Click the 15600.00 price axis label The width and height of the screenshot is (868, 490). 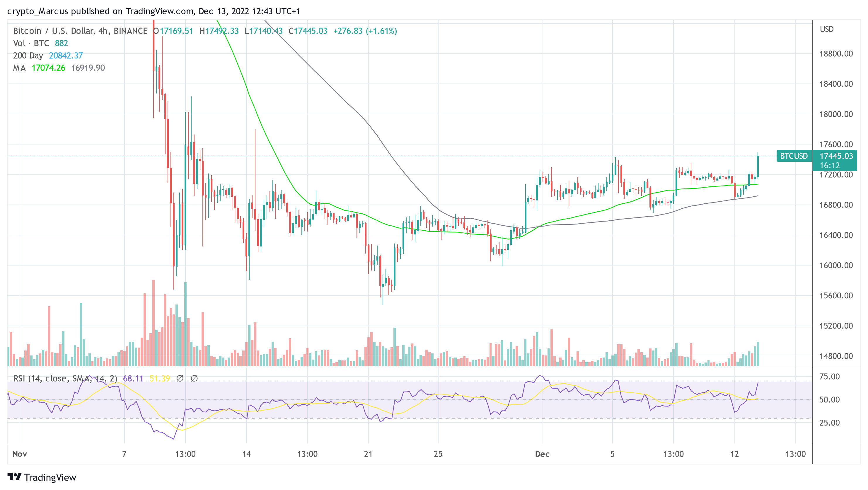coord(836,295)
